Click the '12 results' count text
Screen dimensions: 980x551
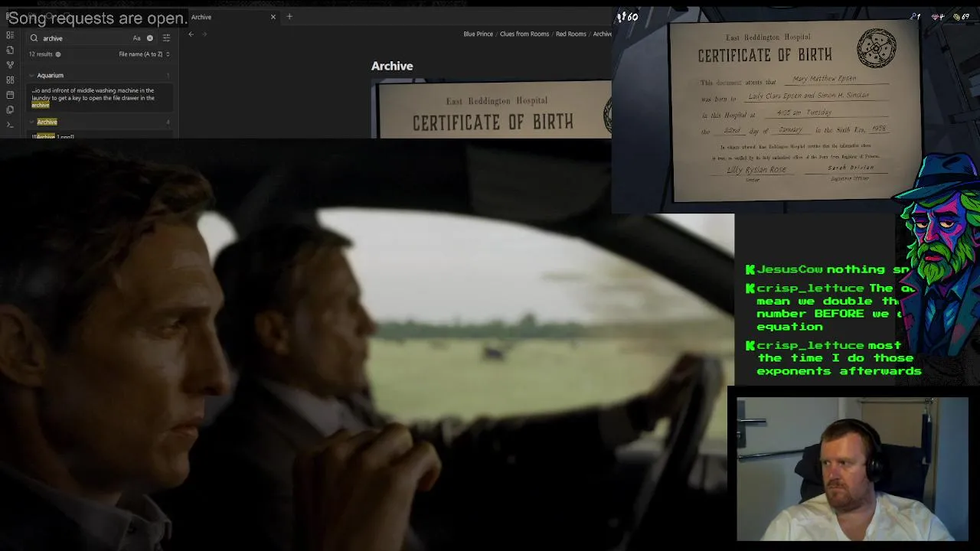[x=41, y=54]
